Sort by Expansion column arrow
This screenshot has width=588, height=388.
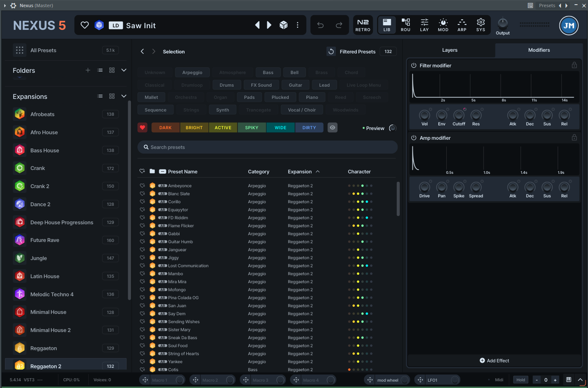[318, 172]
